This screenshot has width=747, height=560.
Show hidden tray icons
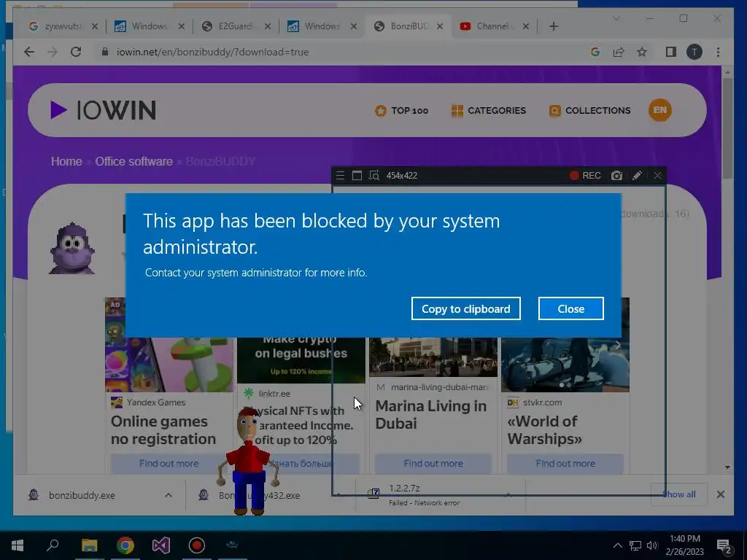617,545
